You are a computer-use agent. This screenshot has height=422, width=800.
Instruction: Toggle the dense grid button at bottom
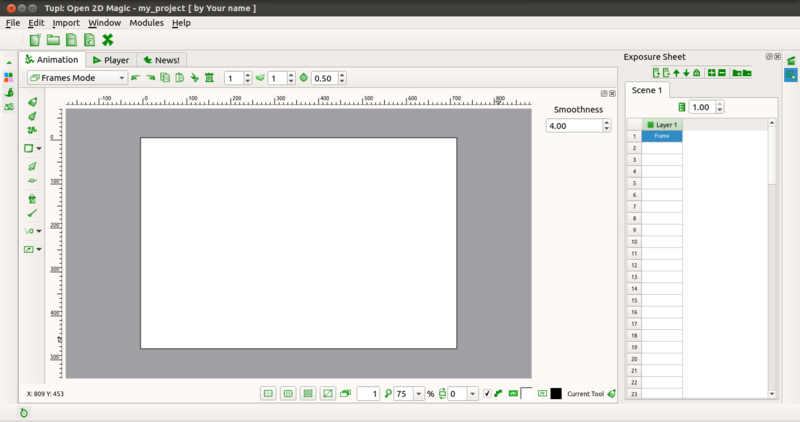[308, 393]
